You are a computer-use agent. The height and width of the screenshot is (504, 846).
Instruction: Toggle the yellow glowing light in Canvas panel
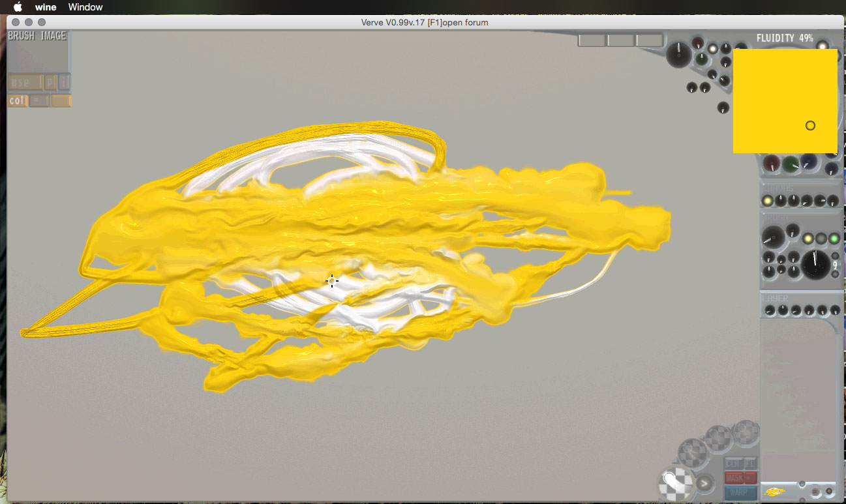[768, 200]
